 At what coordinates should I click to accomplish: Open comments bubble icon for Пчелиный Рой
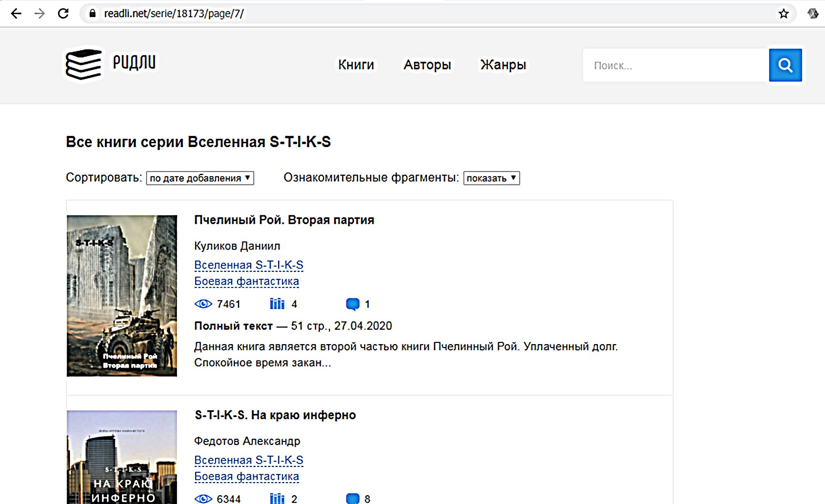click(352, 304)
